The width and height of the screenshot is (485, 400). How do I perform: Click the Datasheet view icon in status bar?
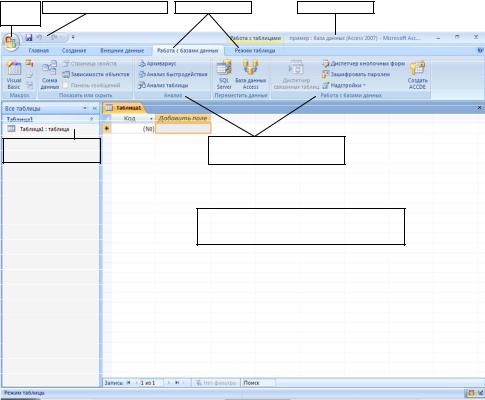coord(471,394)
